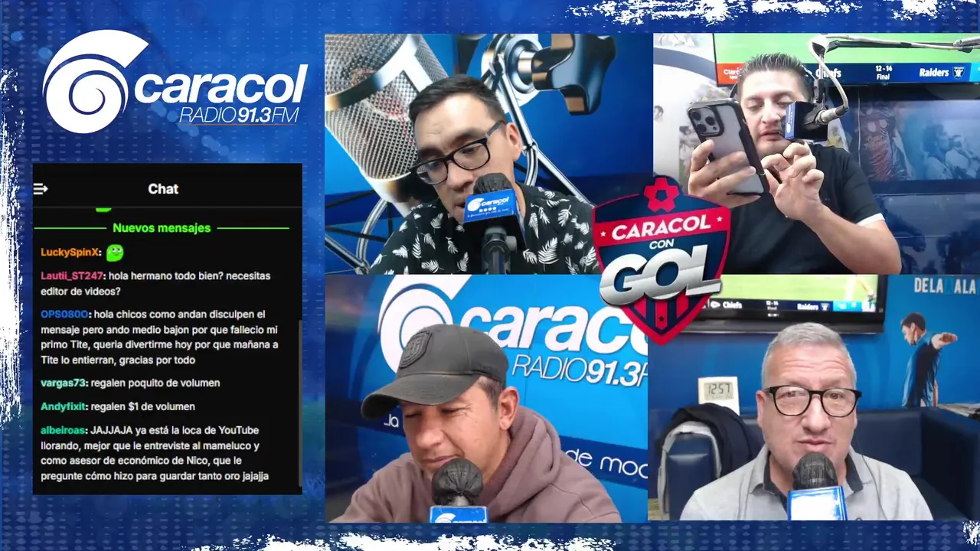Click message 'necesitas editor de videos?'
980x551 pixels.
click(x=155, y=283)
